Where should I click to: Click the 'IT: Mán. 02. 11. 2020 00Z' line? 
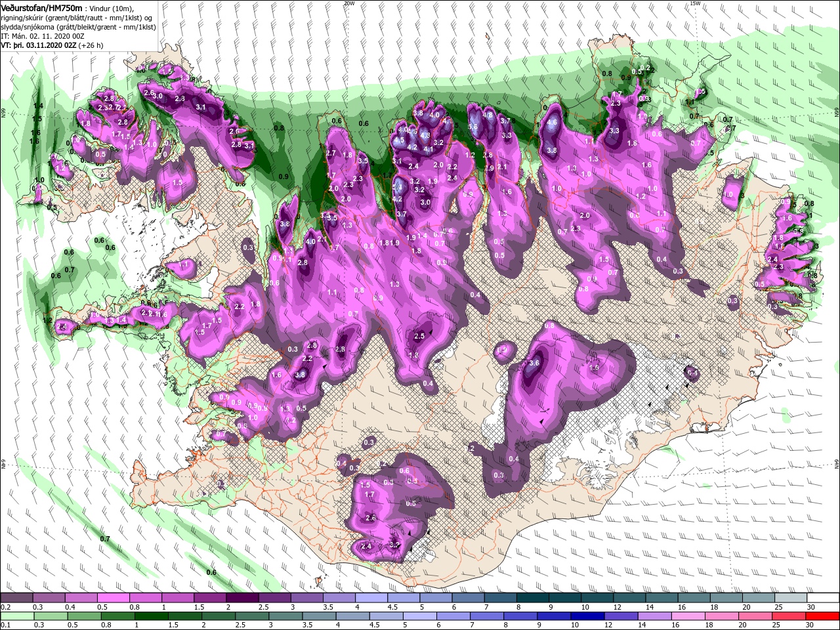[x=43, y=36]
